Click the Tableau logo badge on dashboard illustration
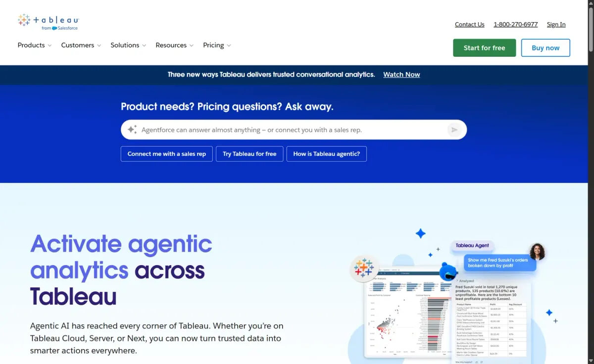Viewport: 594px width, 364px height. [364, 268]
